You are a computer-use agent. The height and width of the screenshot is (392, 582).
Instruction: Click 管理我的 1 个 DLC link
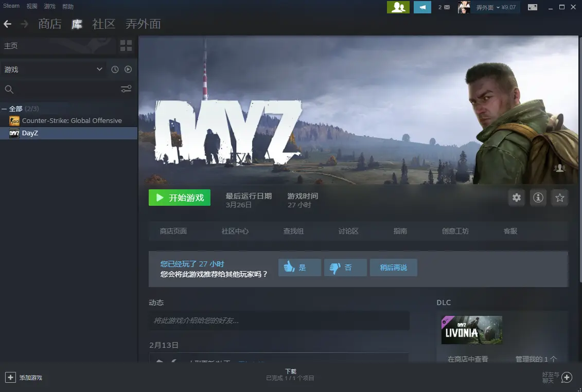tap(536, 359)
